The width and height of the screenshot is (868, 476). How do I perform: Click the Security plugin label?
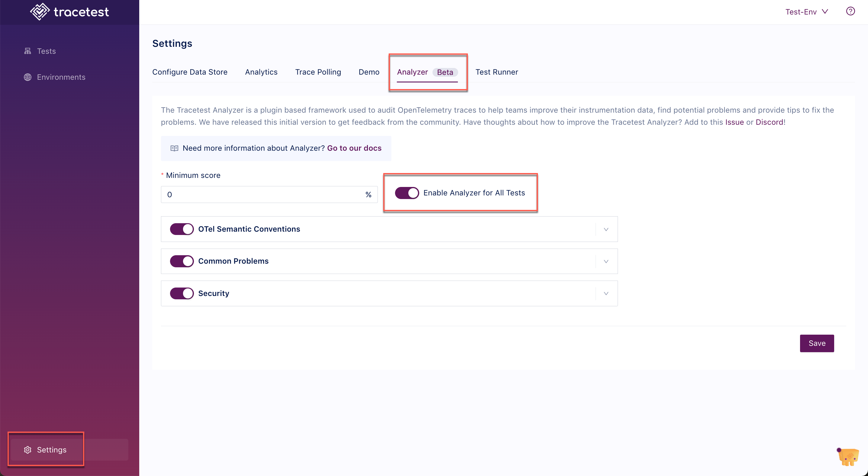coord(214,293)
